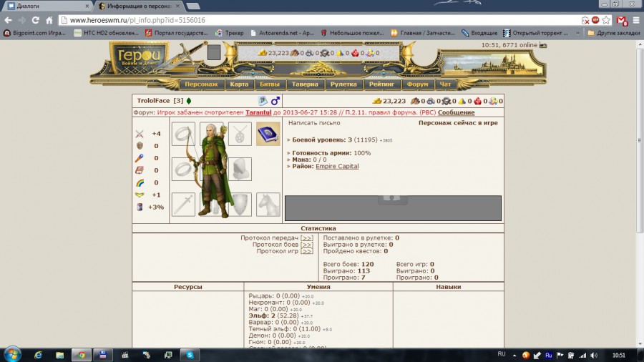Open a new browser tab

coord(193,6)
